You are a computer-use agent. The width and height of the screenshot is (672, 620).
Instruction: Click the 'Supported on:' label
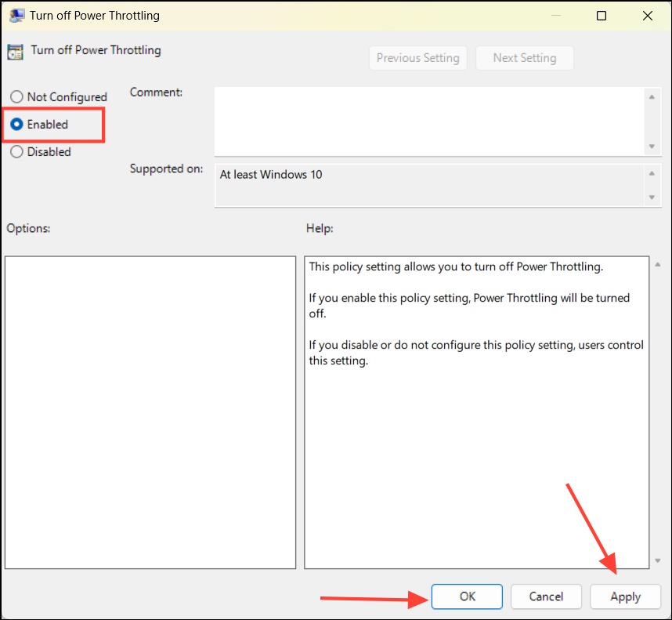(166, 169)
